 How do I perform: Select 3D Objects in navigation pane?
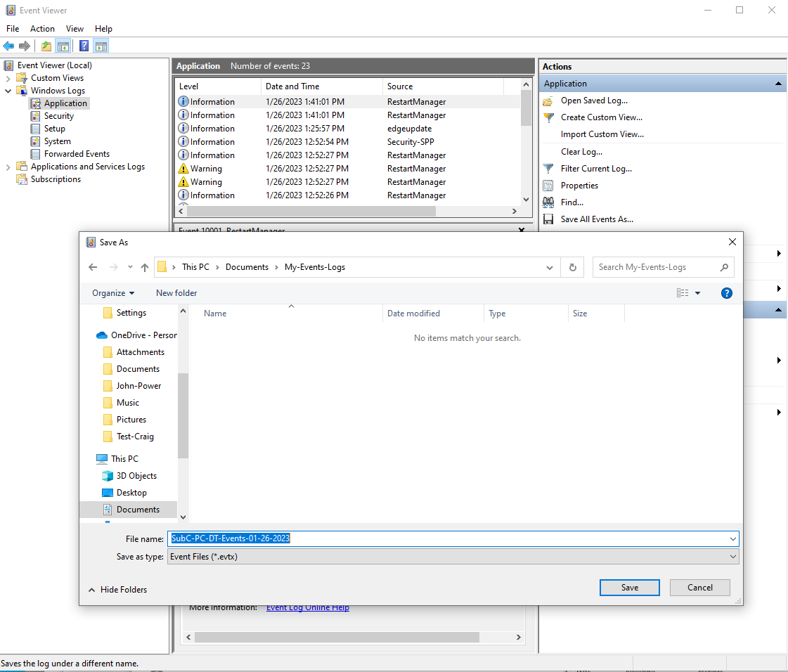136,476
